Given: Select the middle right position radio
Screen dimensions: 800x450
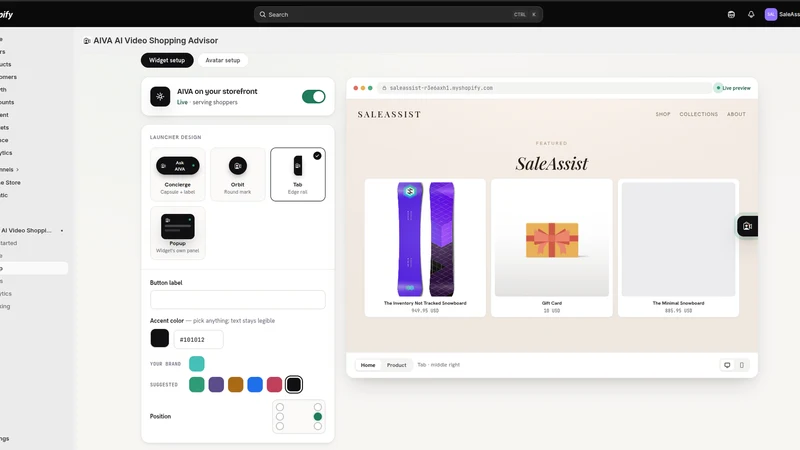Looking at the screenshot, I should [318, 416].
